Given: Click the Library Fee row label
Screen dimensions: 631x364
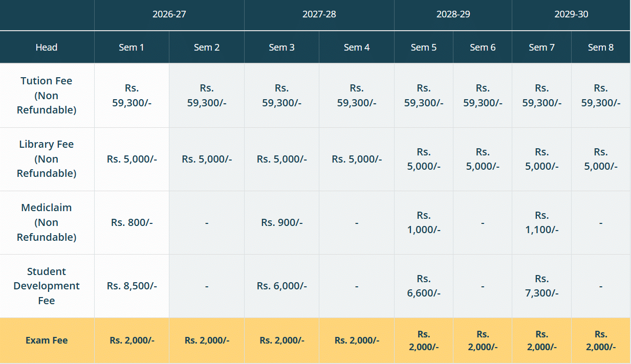Looking at the screenshot, I should pyautogui.click(x=47, y=159).
